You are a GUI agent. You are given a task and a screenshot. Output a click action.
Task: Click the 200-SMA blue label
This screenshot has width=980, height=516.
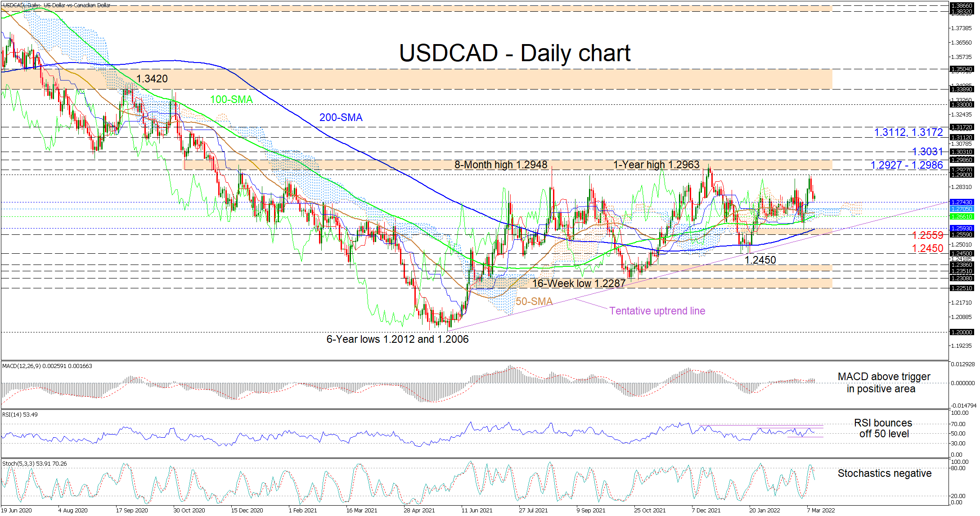pos(341,117)
